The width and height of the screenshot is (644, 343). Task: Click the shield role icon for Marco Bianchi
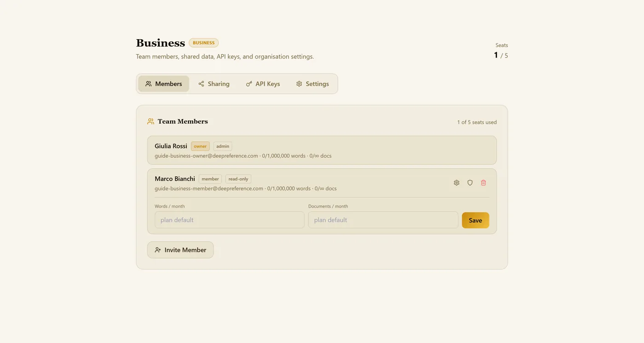(470, 183)
